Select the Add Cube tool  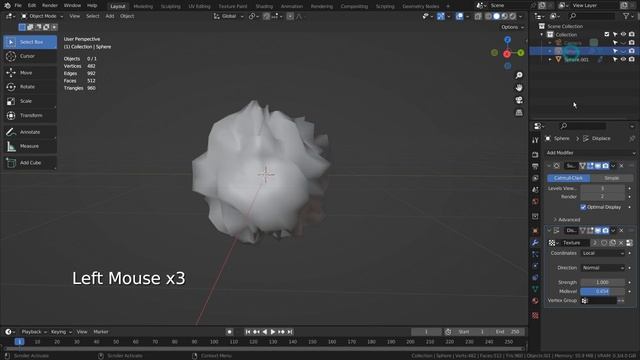30,162
